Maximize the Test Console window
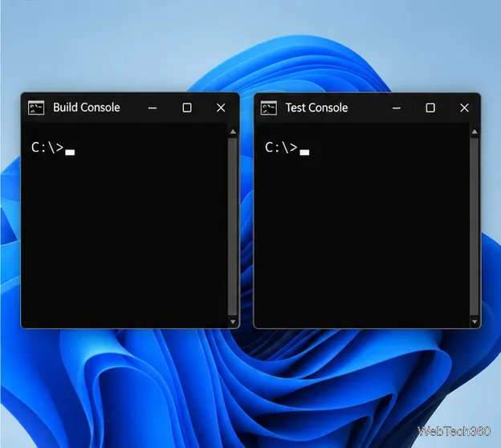Viewport: 501px width, 448px height. tap(430, 108)
